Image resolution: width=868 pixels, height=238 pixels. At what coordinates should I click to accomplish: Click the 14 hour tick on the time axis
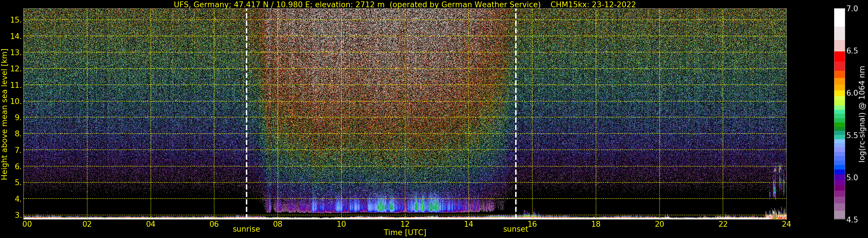coord(468,224)
